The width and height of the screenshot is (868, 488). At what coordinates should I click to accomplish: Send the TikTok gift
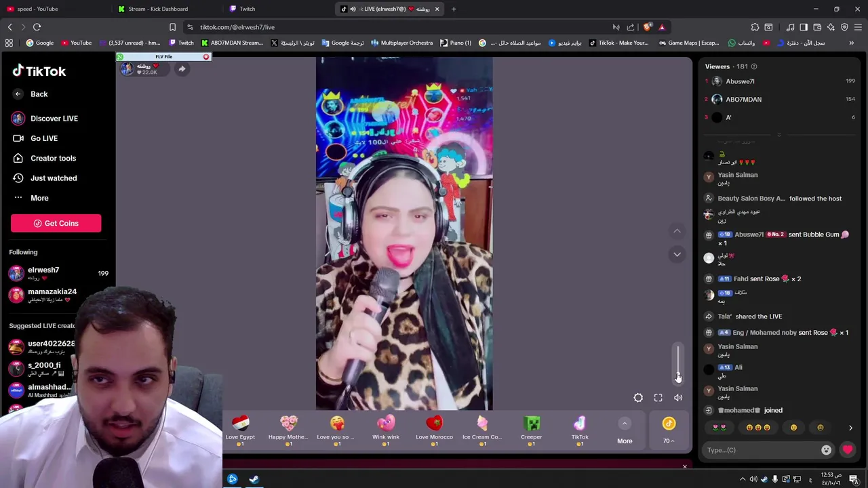(x=580, y=430)
